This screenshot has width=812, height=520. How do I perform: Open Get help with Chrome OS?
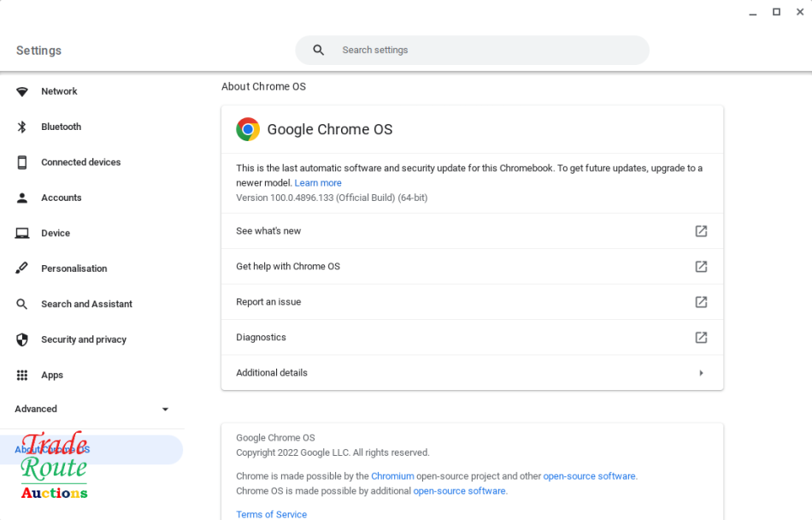pos(472,266)
